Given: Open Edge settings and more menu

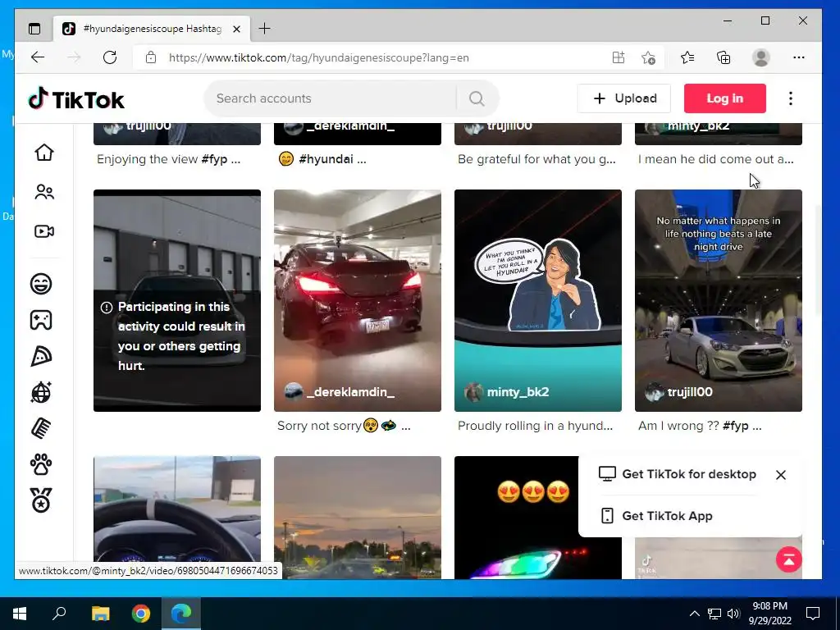Looking at the screenshot, I should click(799, 57).
